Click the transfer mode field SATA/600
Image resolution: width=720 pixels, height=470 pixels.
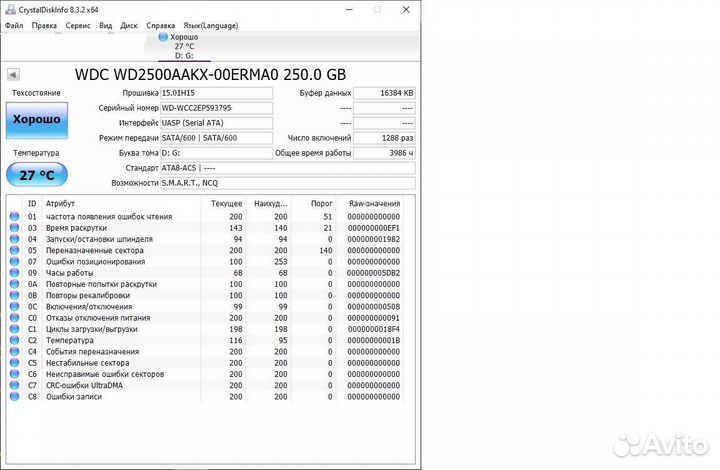216,138
